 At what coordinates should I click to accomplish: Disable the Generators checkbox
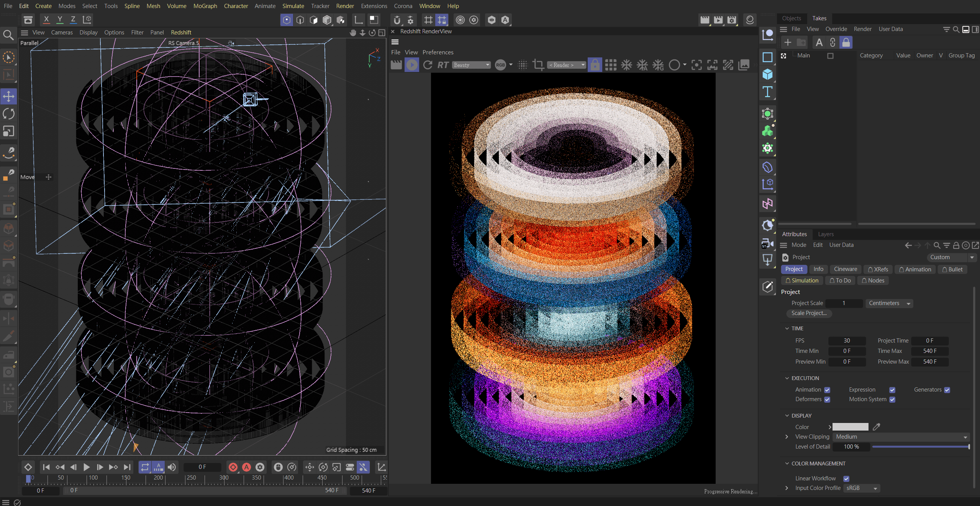click(x=947, y=390)
